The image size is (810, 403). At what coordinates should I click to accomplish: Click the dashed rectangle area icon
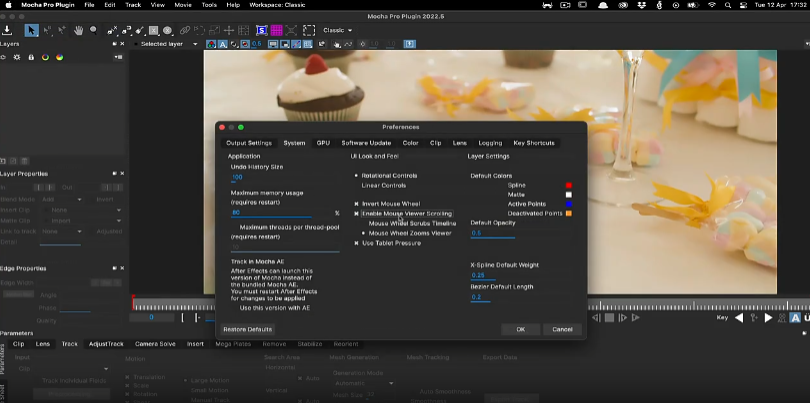309,30
